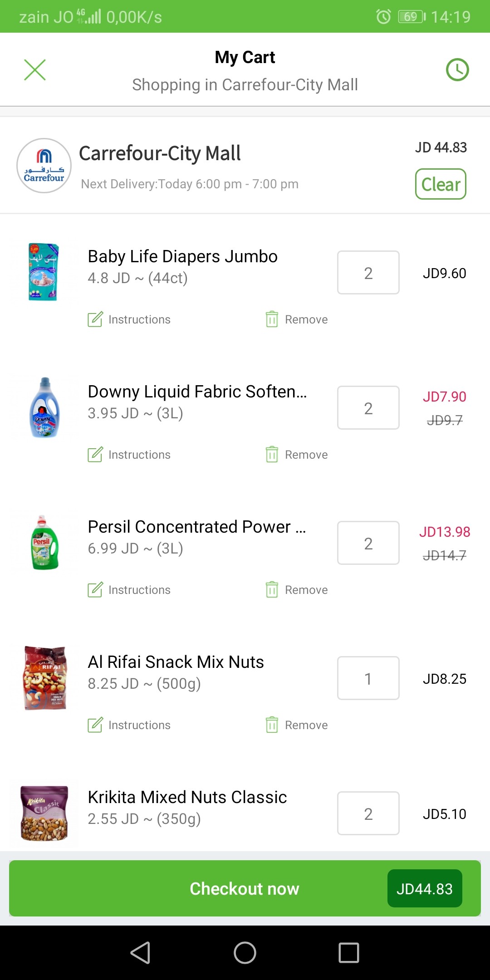Remove Al Rifai Snack Mix Nuts
Image resolution: width=490 pixels, height=980 pixels.
297,725
